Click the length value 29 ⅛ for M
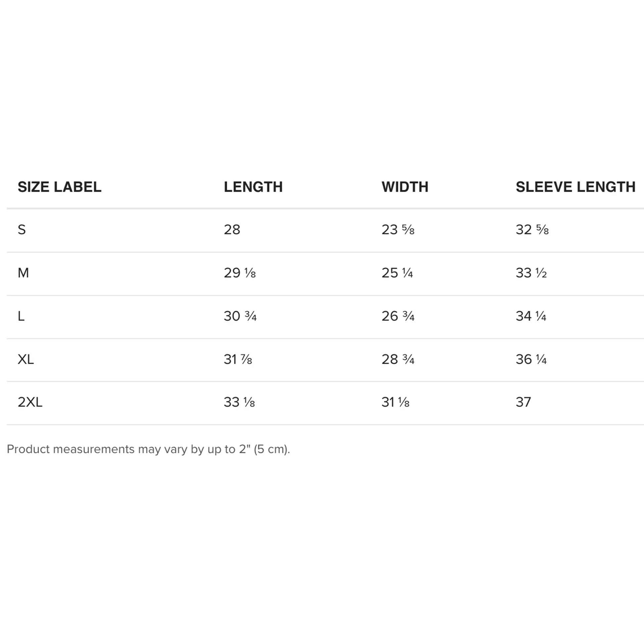Viewport: 644px width, 644px height. coord(240,273)
